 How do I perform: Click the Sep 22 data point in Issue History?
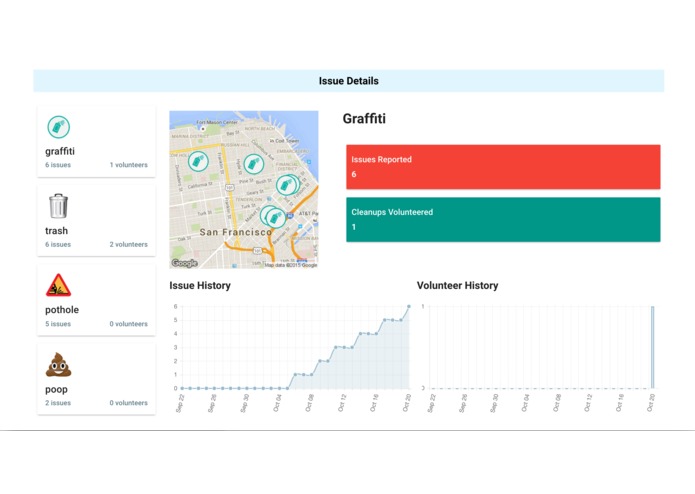point(182,388)
